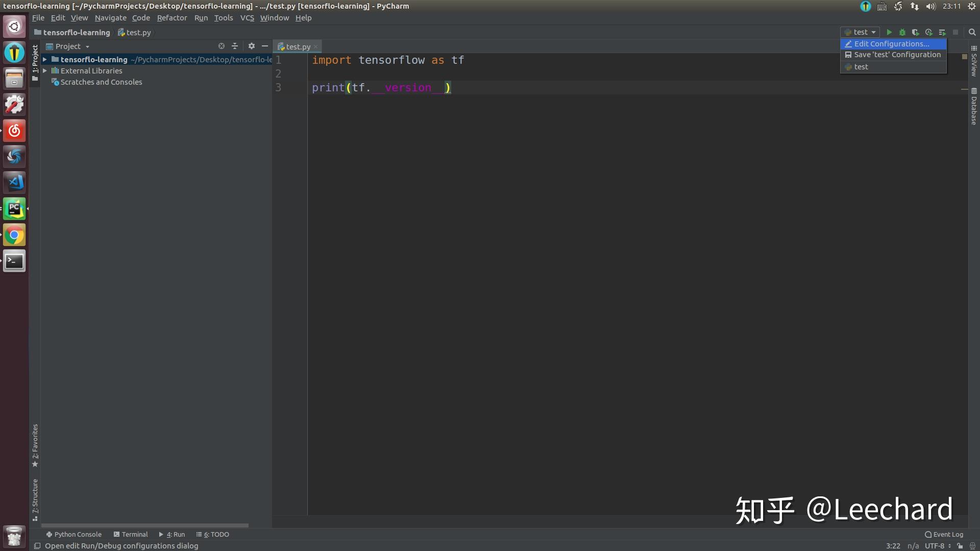Open Google Chrome from the dock

[x=14, y=235]
